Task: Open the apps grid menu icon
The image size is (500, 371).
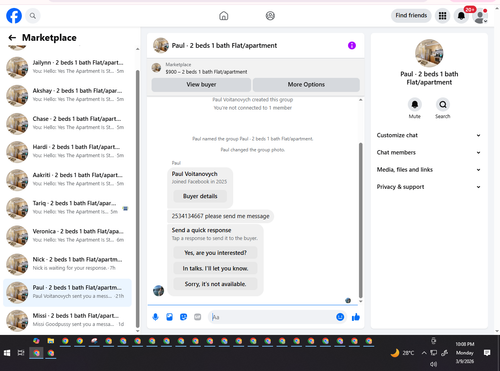Action: pos(442,16)
